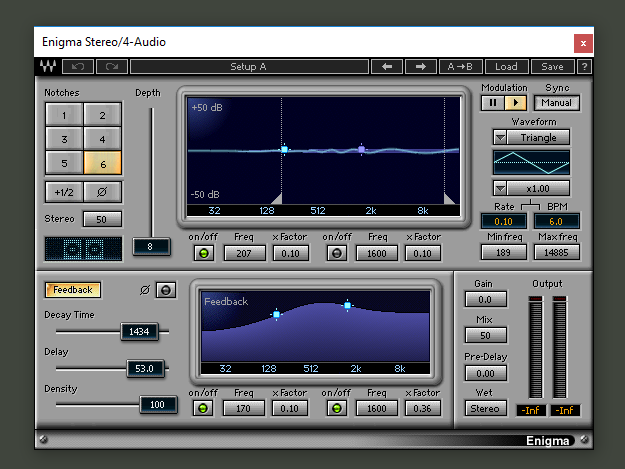The width and height of the screenshot is (625, 469).
Task: Go to next preset with right arrow
Action: 421,67
